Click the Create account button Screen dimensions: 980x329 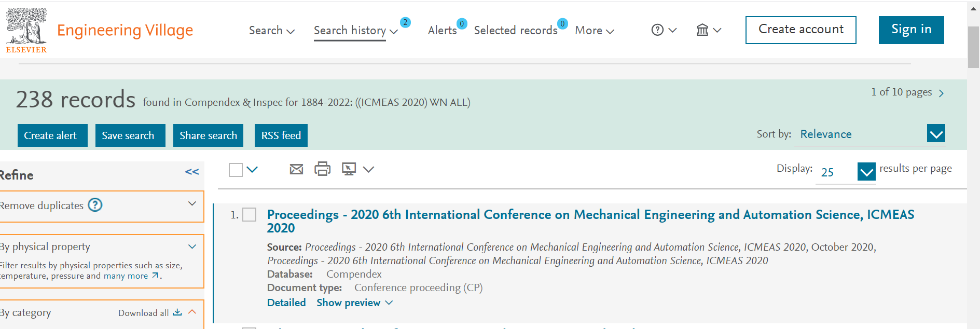click(x=801, y=30)
